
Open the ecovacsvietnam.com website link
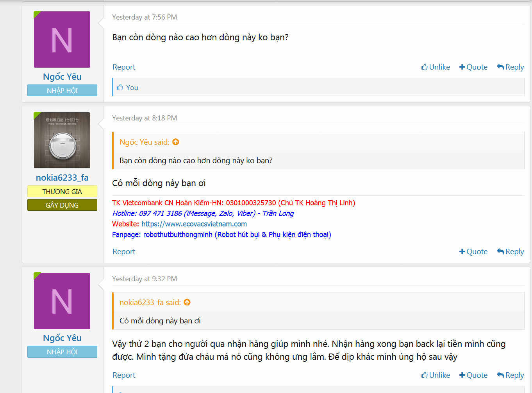[x=194, y=224]
